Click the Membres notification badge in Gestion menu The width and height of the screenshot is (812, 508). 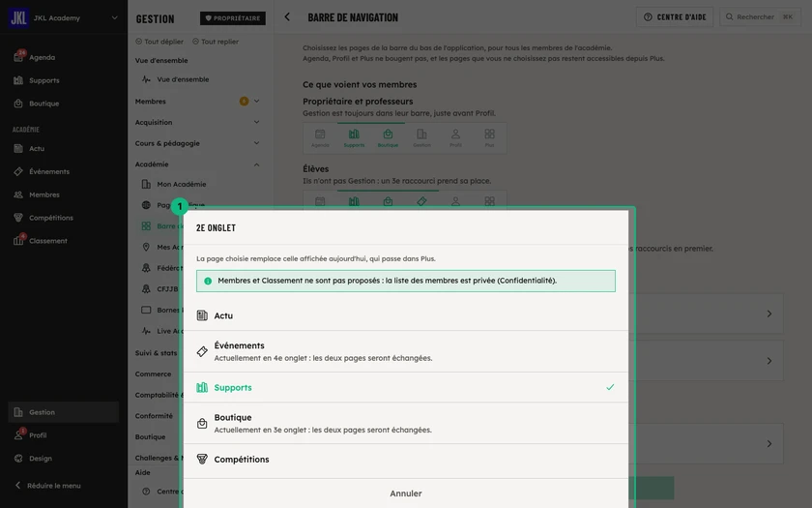(x=244, y=101)
